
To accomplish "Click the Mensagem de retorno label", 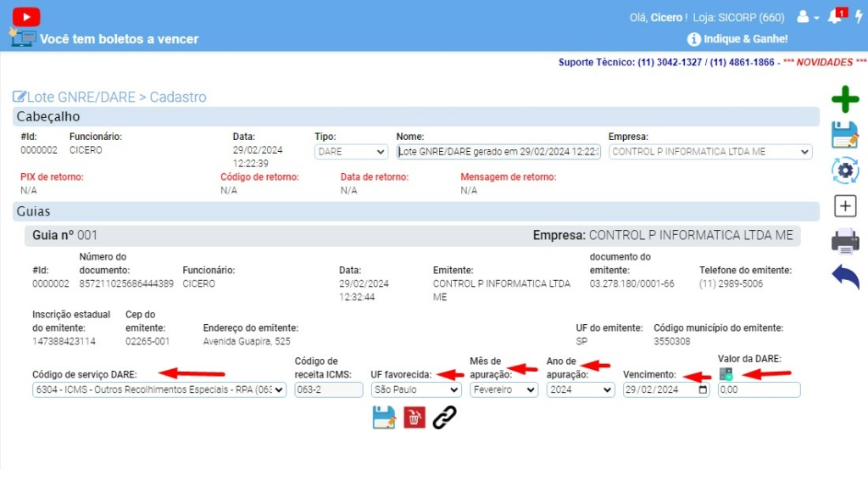I will [x=509, y=177].
